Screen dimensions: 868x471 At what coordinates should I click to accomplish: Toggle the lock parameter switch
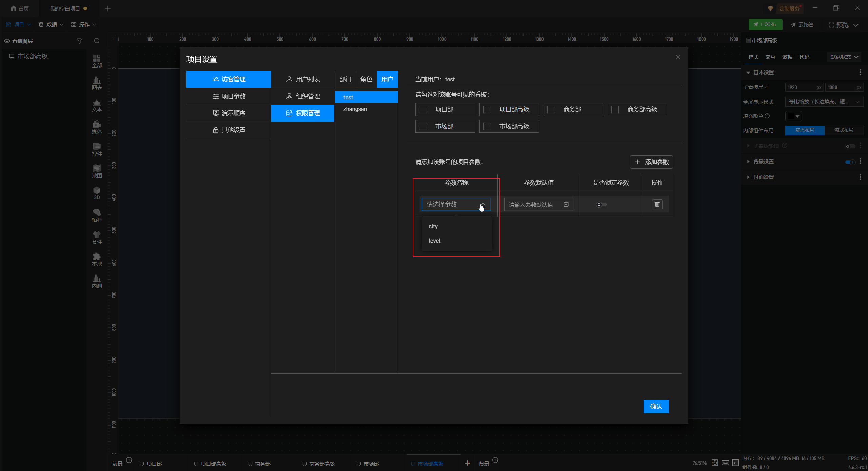tap(601, 205)
